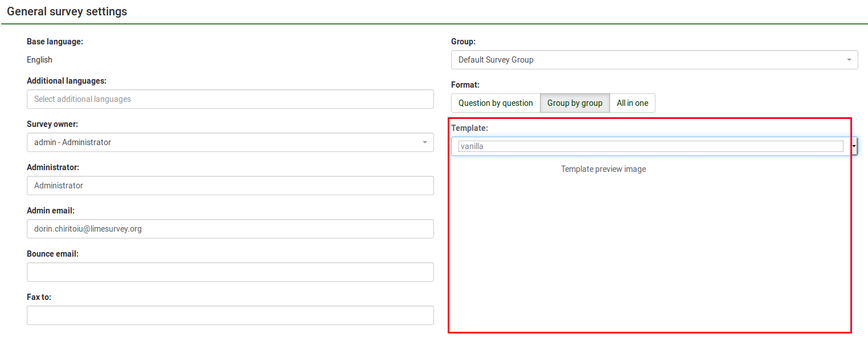Click the Format label
The image size is (868, 350).
[465, 85]
